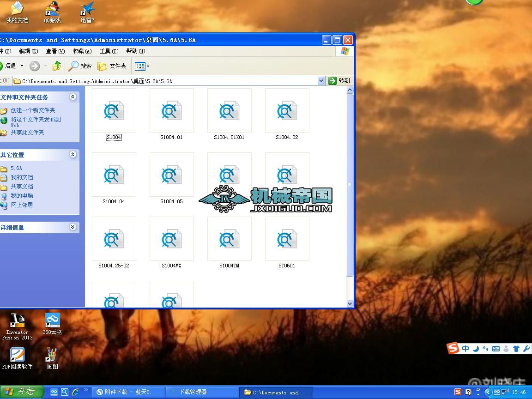The image size is (532, 399).
Task: Select the S1004.25-02 file icon
Action: [x=114, y=239]
